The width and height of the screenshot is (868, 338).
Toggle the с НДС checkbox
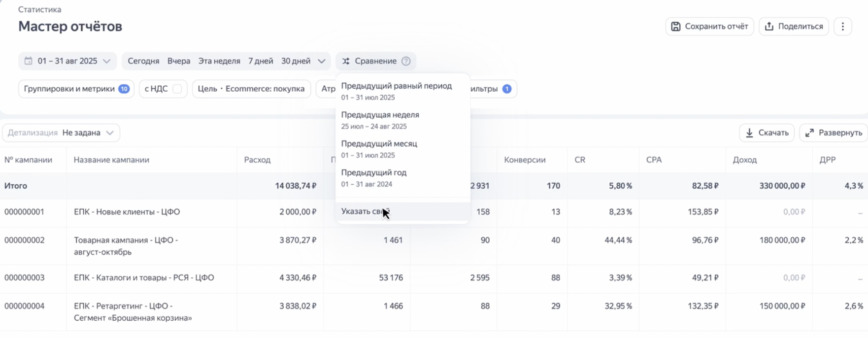click(177, 89)
